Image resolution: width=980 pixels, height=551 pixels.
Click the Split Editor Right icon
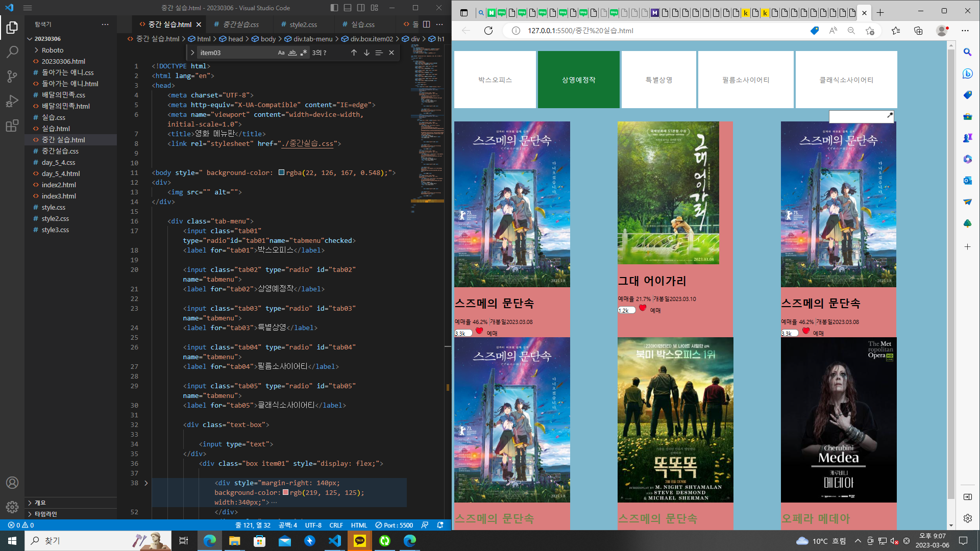pyautogui.click(x=426, y=24)
